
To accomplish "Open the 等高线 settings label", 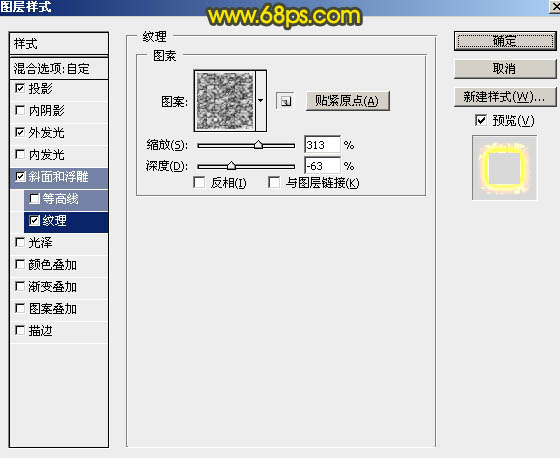I will tap(60, 199).
